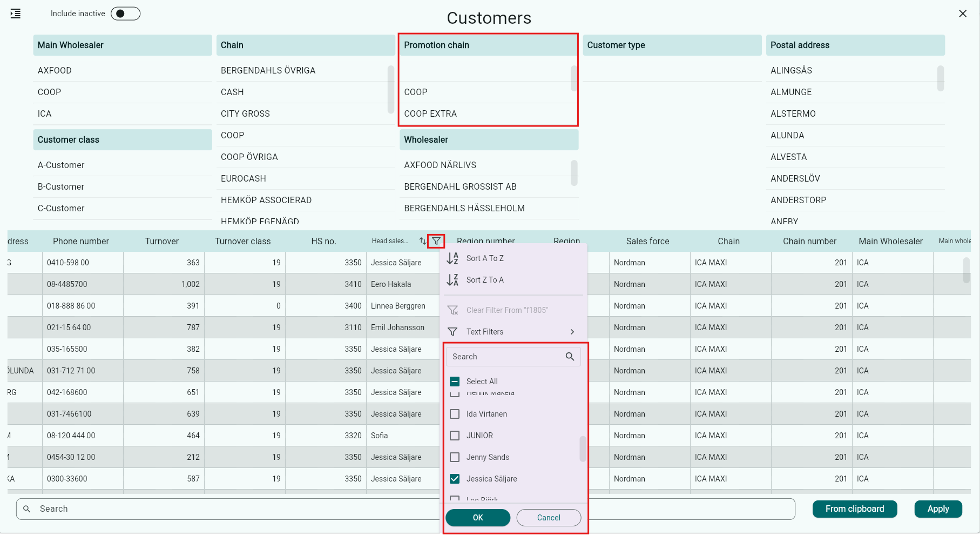
Task: Select ICA in Main Wholesaler list
Action: point(123,113)
